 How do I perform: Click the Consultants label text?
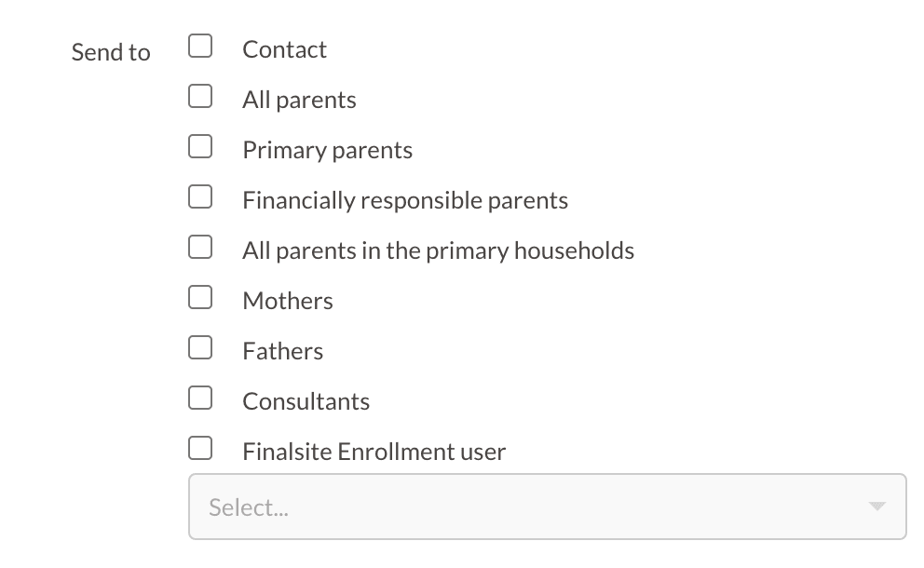[x=306, y=401]
